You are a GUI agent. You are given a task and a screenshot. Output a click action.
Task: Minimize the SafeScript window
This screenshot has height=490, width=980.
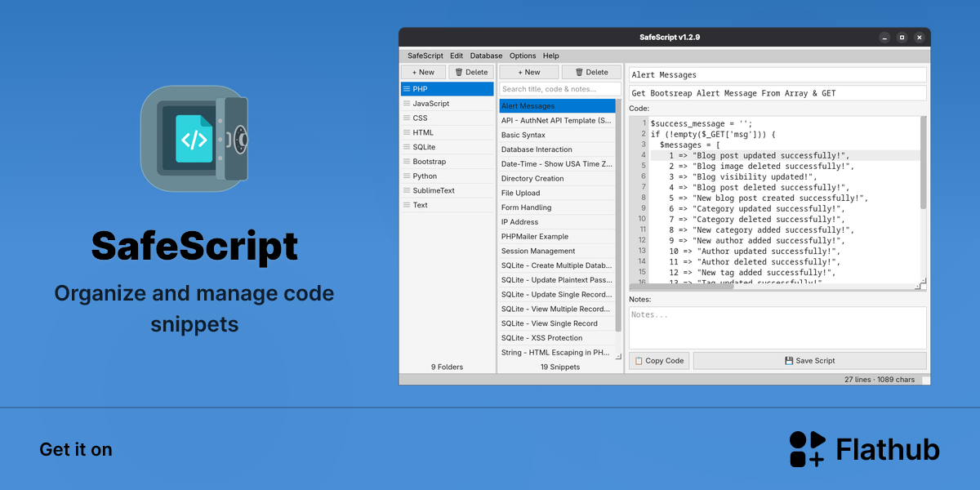click(884, 38)
